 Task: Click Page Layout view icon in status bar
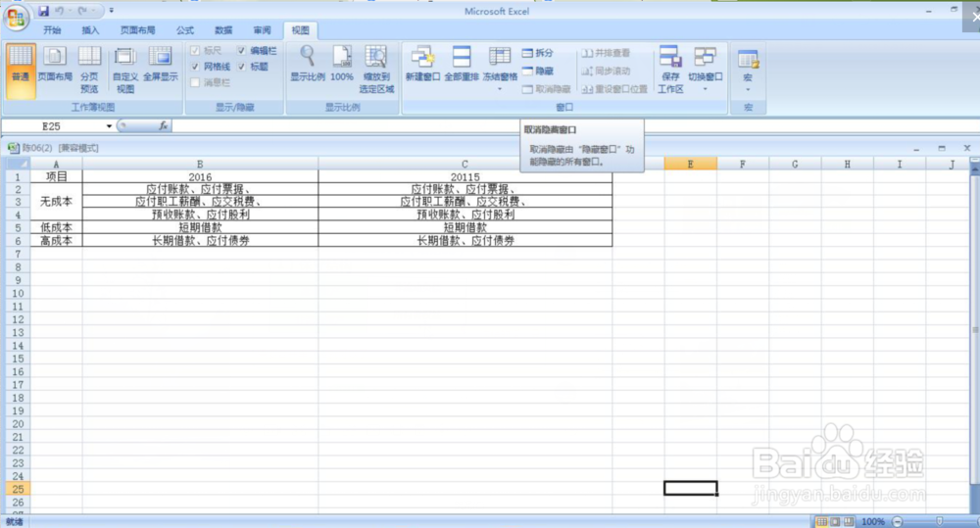tap(835, 522)
